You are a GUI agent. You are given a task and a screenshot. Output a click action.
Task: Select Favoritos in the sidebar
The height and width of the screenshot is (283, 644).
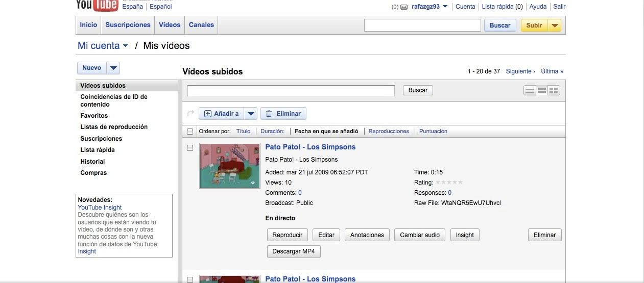pyautogui.click(x=94, y=116)
